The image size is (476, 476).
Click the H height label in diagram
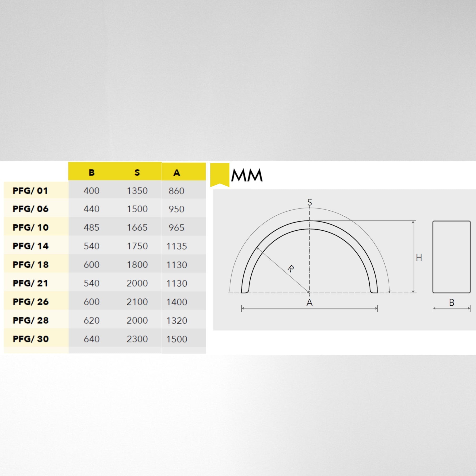click(x=419, y=258)
